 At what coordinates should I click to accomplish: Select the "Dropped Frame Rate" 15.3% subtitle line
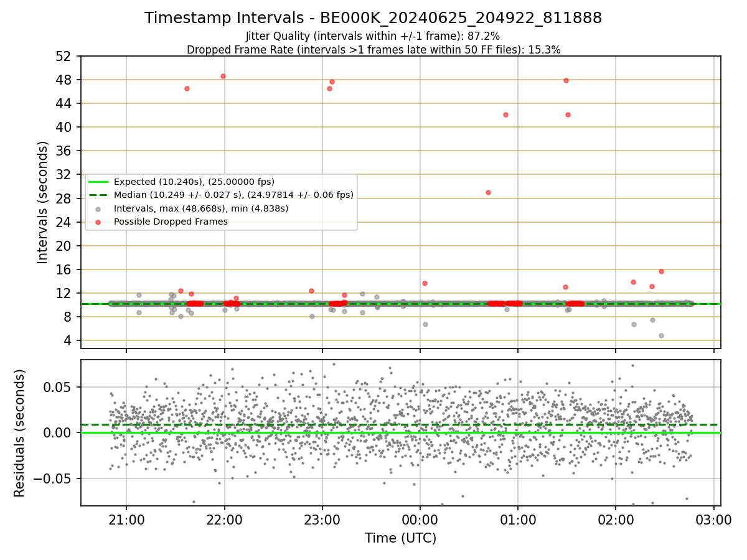(x=374, y=50)
